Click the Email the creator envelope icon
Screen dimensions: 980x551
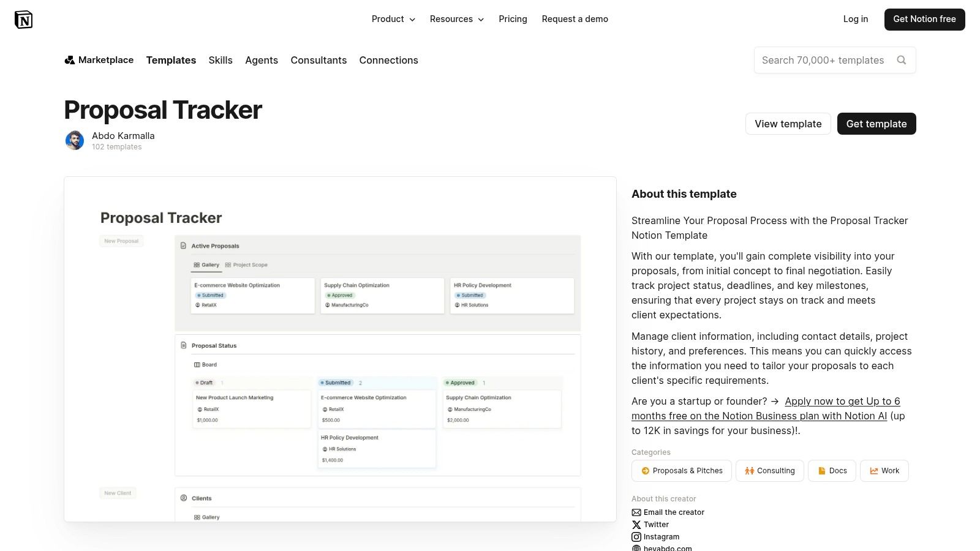click(x=636, y=512)
